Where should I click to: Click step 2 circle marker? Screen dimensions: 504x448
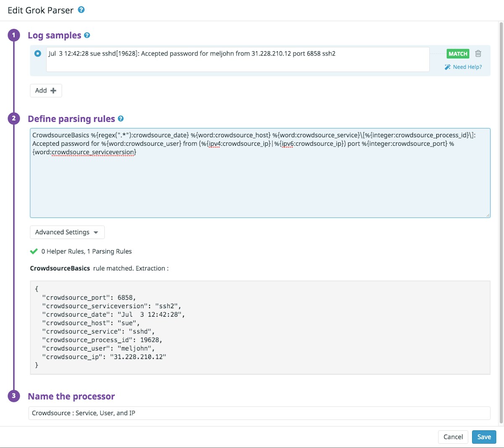point(13,118)
